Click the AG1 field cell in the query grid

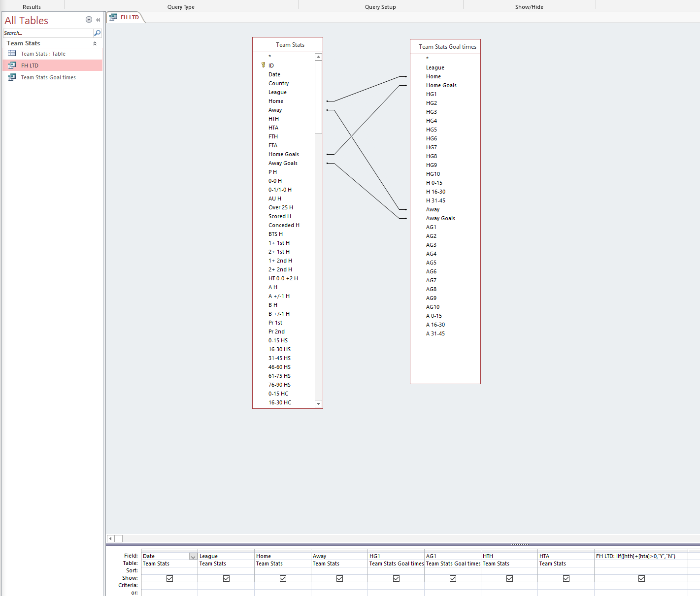click(453, 556)
